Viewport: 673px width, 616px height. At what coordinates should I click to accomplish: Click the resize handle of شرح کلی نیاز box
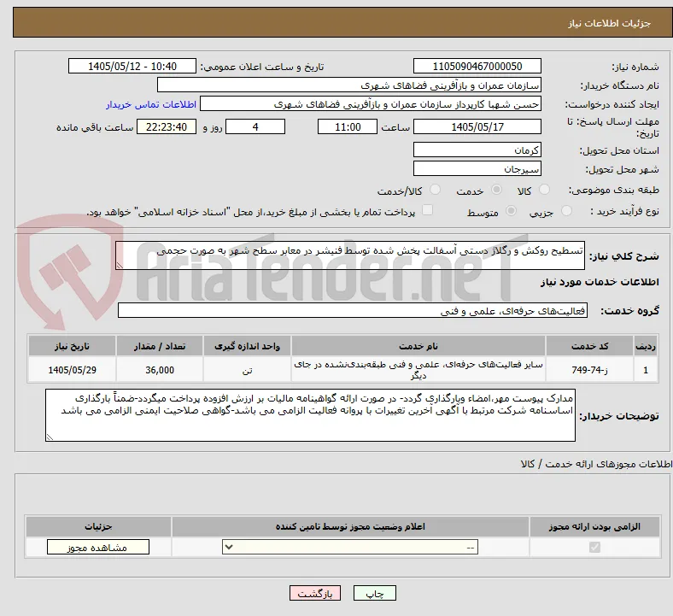[120, 266]
